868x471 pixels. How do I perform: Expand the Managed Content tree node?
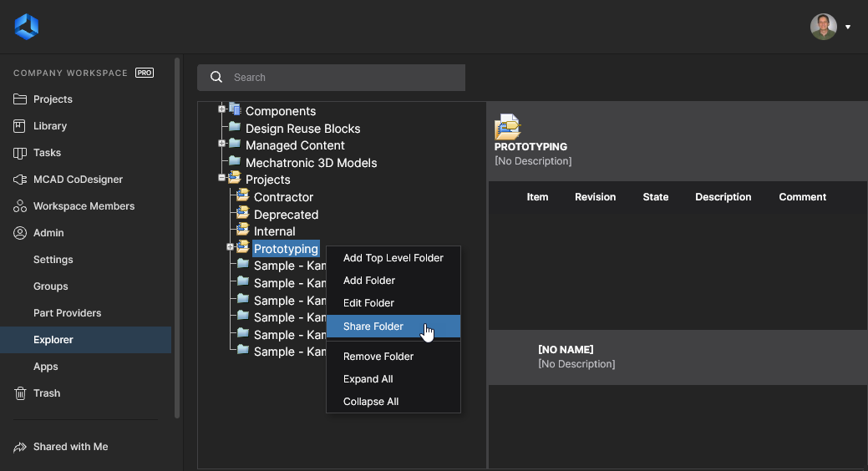point(222,144)
